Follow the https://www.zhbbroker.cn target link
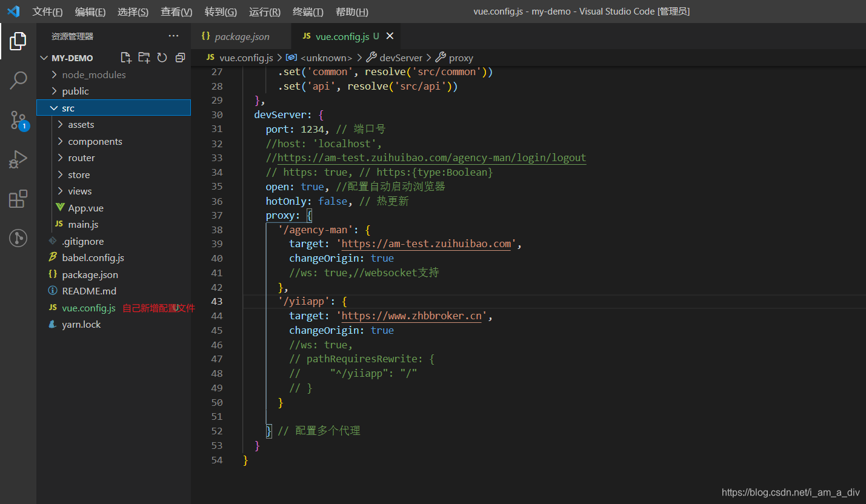The image size is (866, 504). click(x=411, y=316)
